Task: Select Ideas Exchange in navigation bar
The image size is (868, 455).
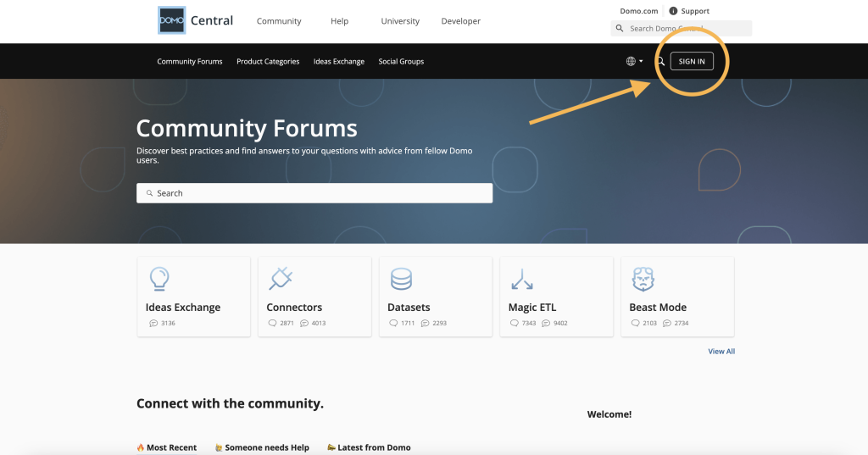Action: pyautogui.click(x=338, y=61)
